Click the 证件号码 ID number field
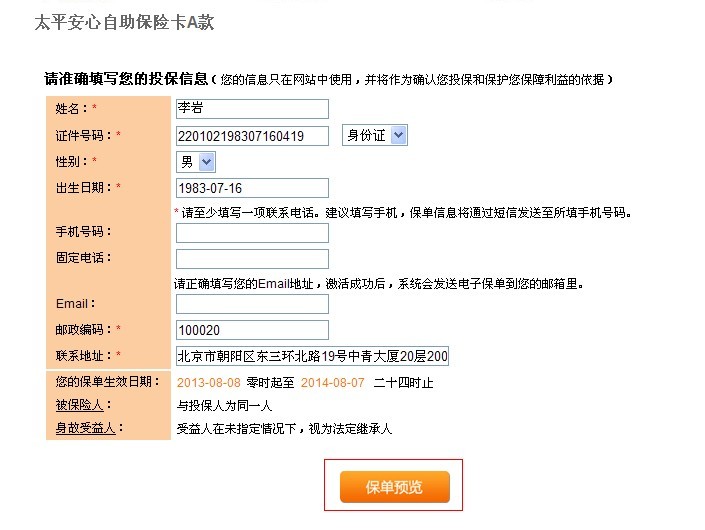 [252, 136]
